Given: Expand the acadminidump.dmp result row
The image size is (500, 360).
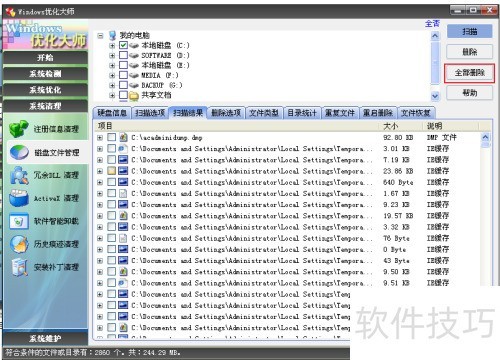Looking at the screenshot, I should click(x=100, y=137).
